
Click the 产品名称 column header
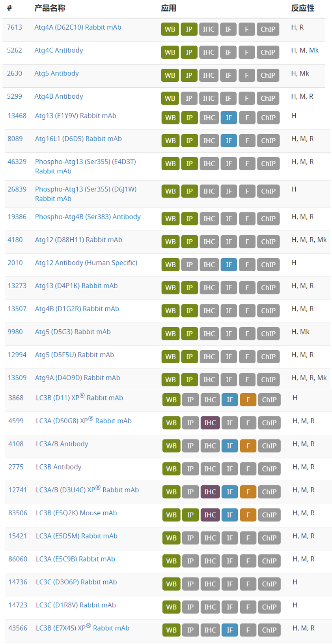50,8
